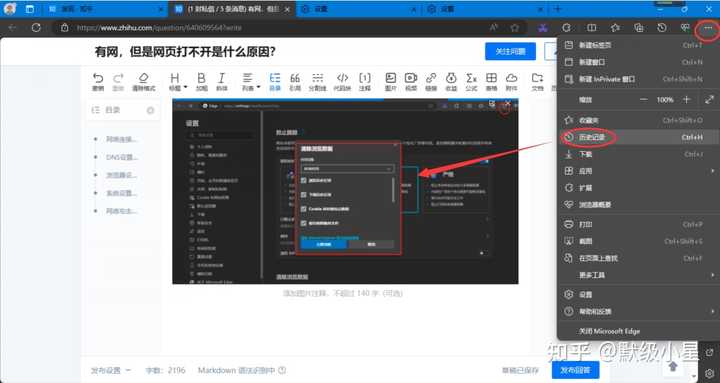Open a new tab with the plus button

[557, 9]
